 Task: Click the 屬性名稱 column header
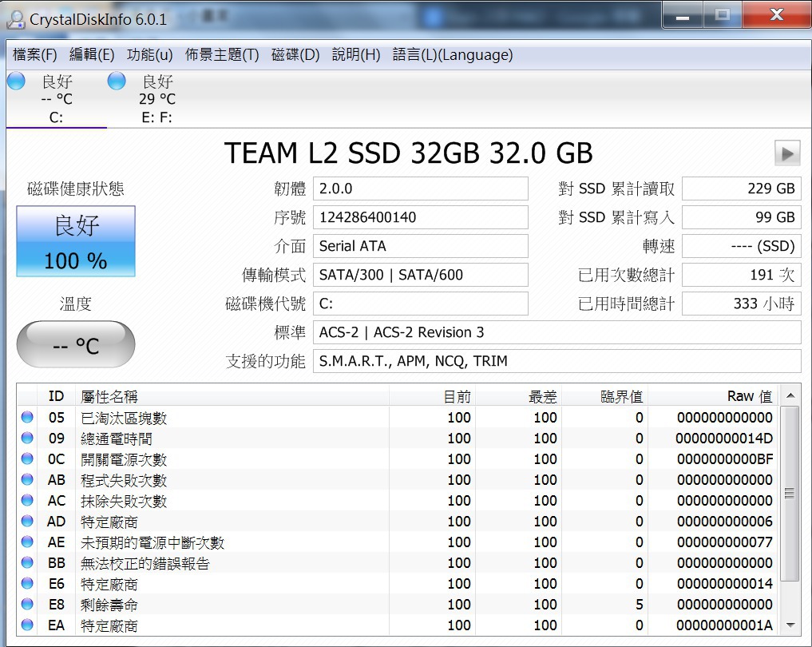[232, 396]
